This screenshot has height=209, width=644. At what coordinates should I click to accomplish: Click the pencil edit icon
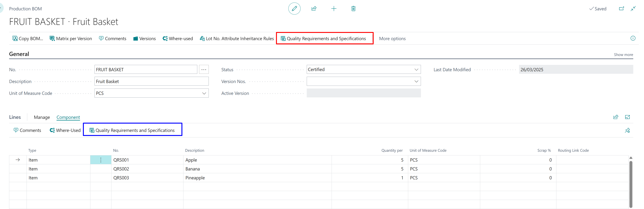point(294,9)
